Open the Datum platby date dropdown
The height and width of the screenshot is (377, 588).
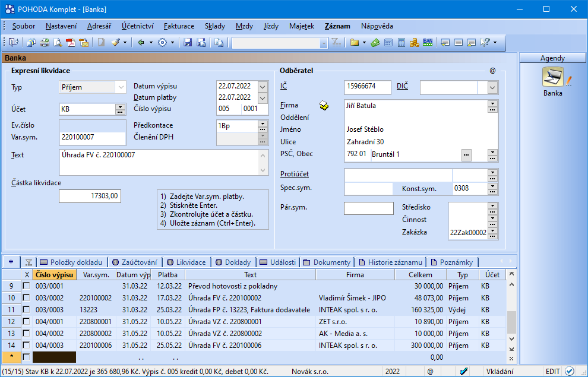263,98
